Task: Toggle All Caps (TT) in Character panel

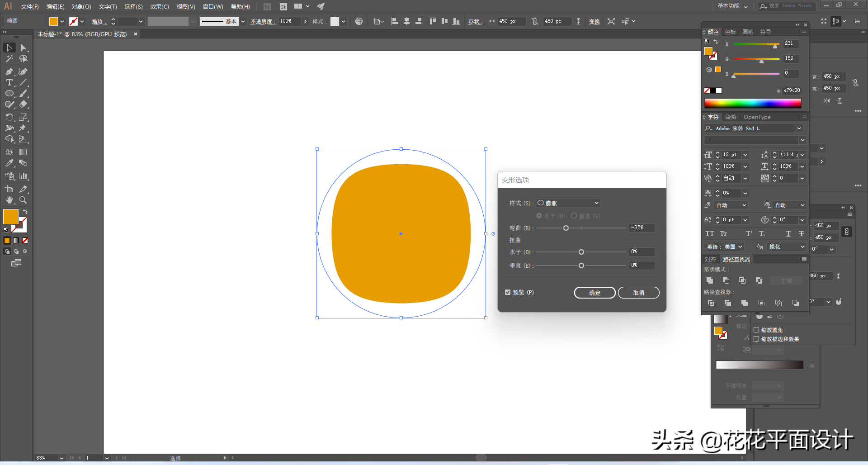Action: [710, 233]
